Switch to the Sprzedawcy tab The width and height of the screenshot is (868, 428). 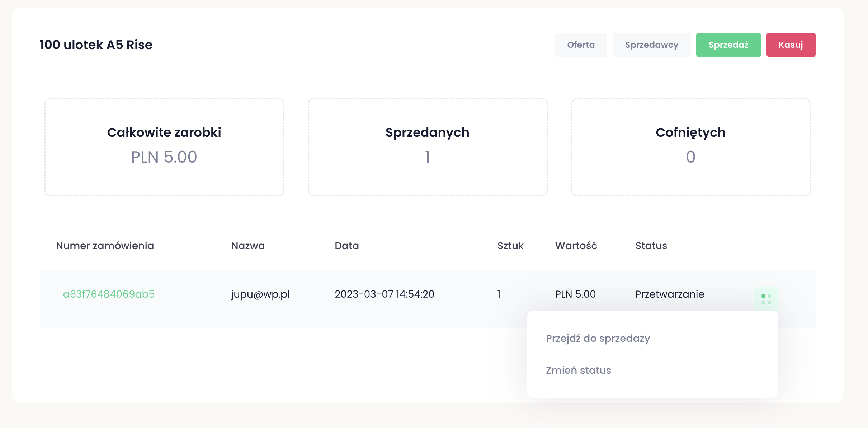pyautogui.click(x=651, y=45)
